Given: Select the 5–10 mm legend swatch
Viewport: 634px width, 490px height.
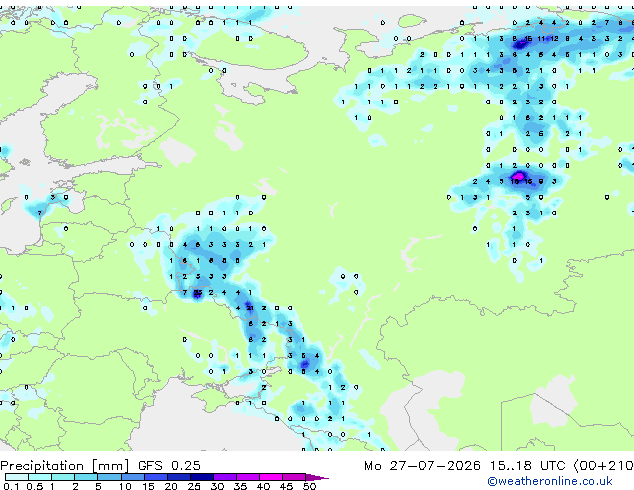Looking at the screenshot, I should 109,477.
